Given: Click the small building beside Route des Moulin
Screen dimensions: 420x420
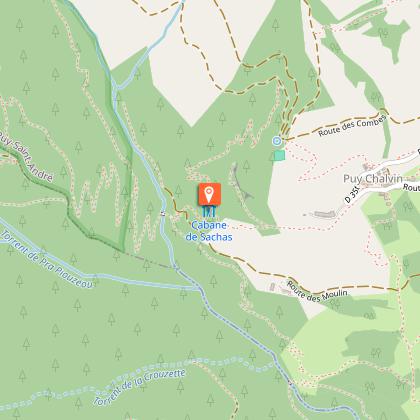Looking at the screenshot, I should (272, 287).
